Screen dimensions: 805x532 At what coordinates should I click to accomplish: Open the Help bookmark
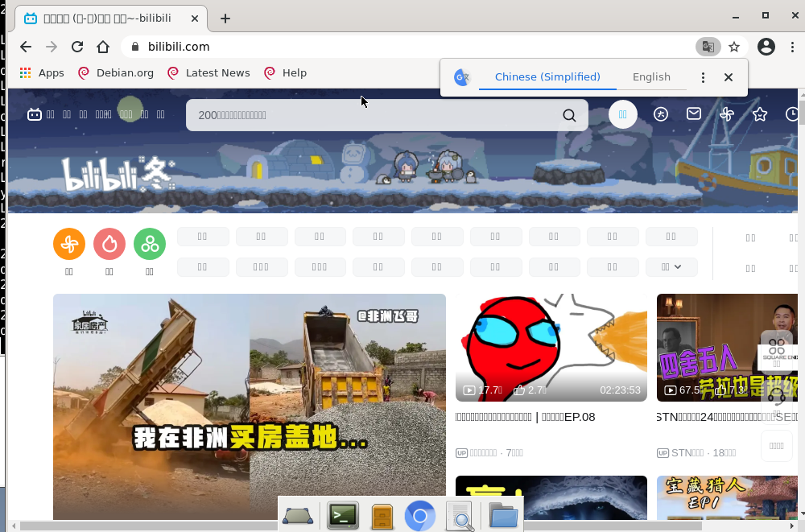pos(285,73)
